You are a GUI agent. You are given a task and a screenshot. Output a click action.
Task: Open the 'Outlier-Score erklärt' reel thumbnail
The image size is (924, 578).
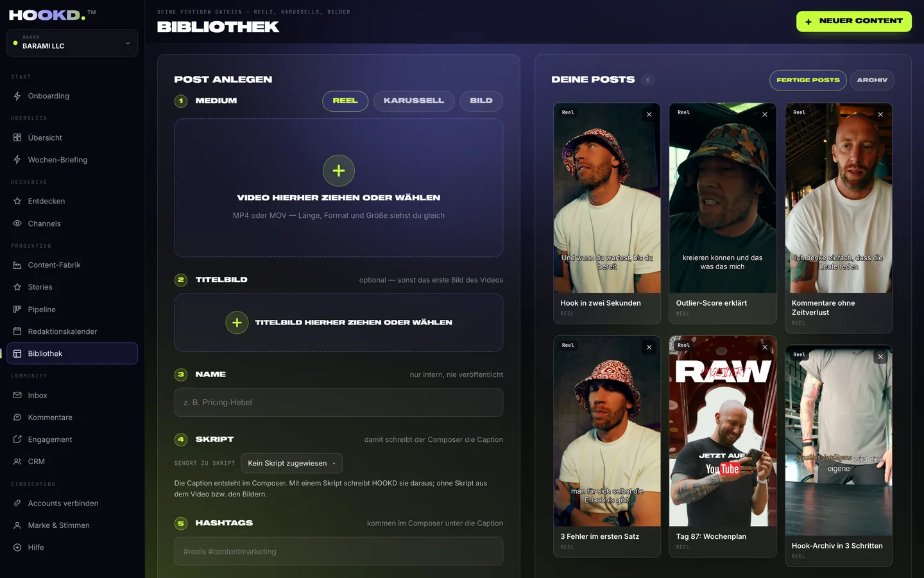click(723, 198)
